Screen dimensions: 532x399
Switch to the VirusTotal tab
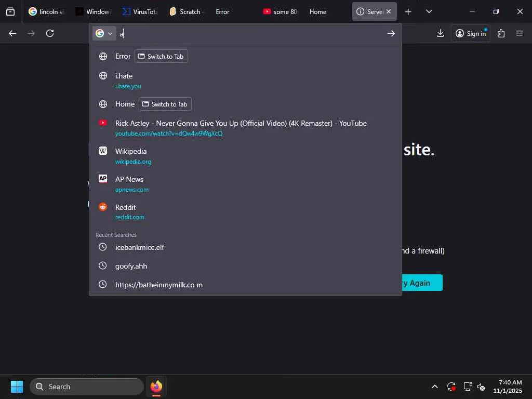click(140, 12)
